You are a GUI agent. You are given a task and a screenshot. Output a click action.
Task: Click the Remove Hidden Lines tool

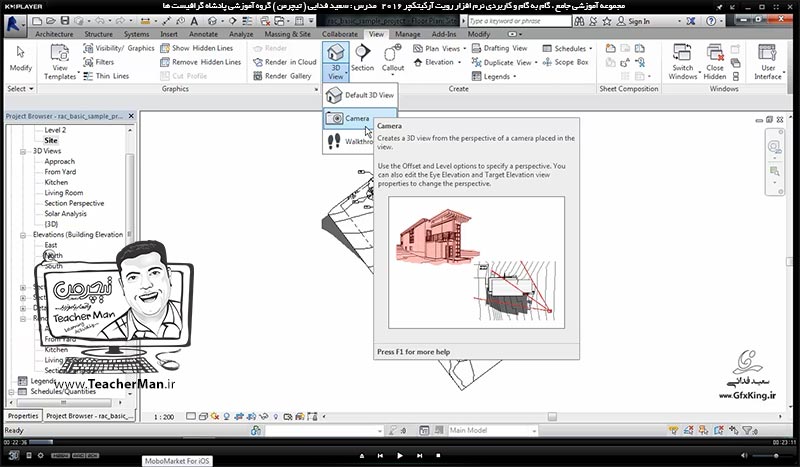click(x=201, y=62)
